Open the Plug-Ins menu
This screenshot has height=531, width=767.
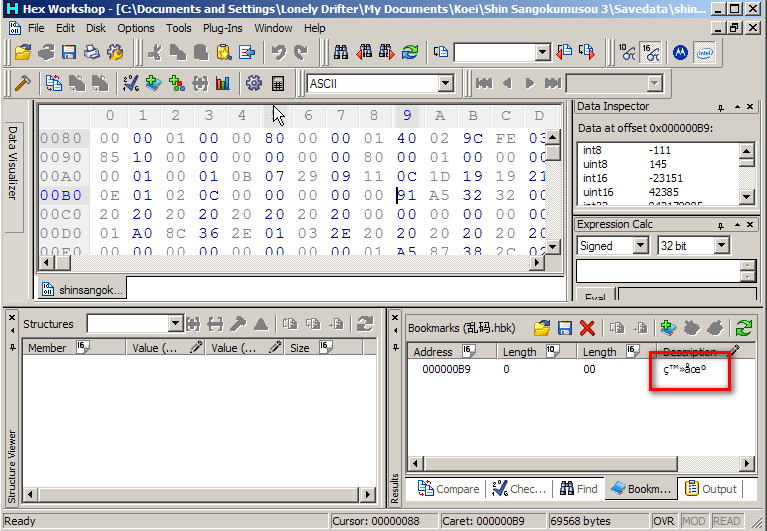[x=223, y=28]
